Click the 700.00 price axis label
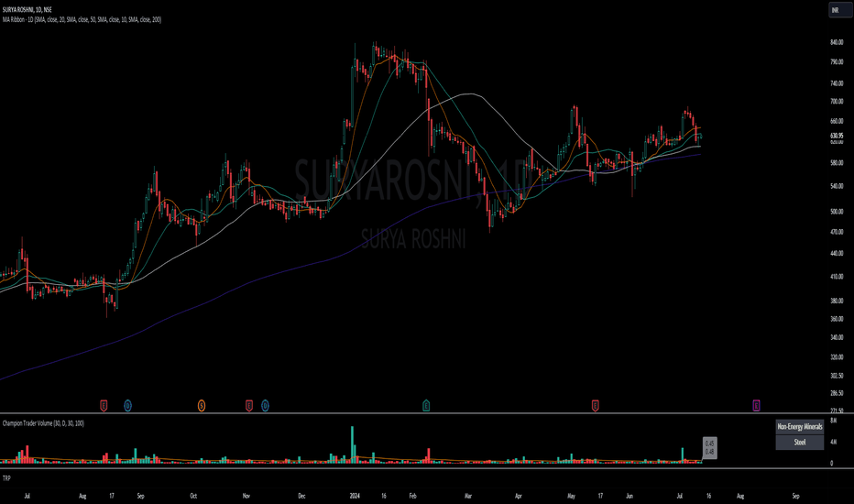 (838, 102)
